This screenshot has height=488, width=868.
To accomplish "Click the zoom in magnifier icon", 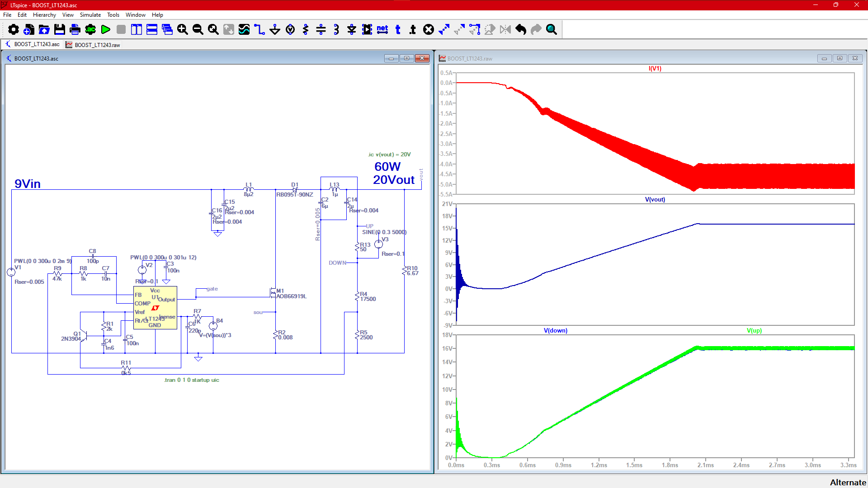I will coord(183,30).
